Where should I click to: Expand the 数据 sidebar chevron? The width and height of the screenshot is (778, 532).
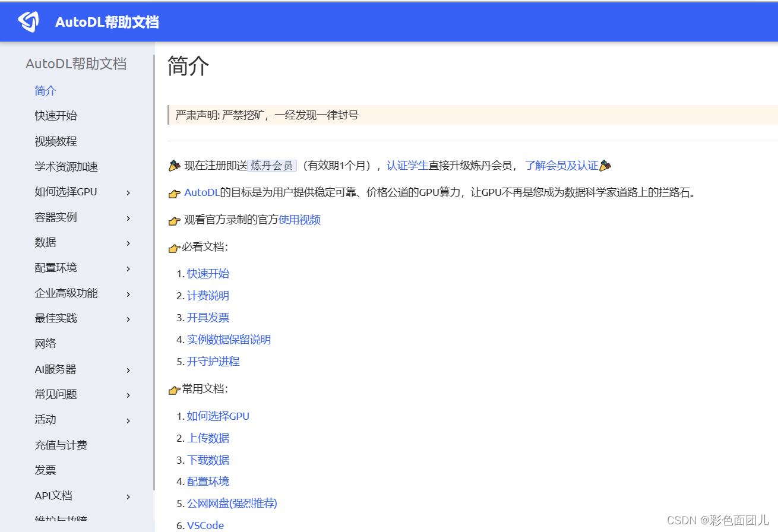point(128,243)
